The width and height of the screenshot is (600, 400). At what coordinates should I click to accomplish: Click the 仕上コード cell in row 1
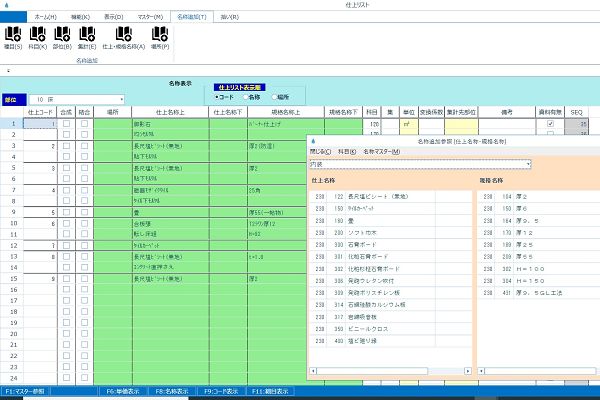(x=40, y=124)
